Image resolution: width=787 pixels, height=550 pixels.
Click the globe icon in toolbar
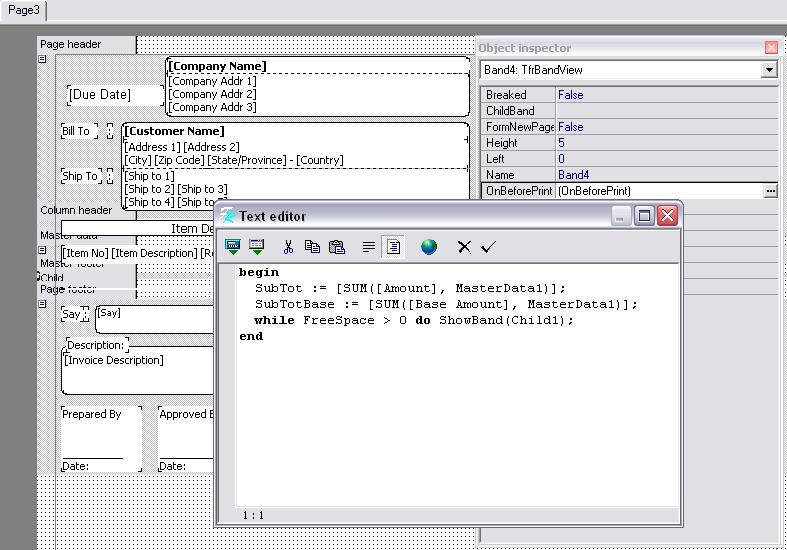tap(429, 246)
